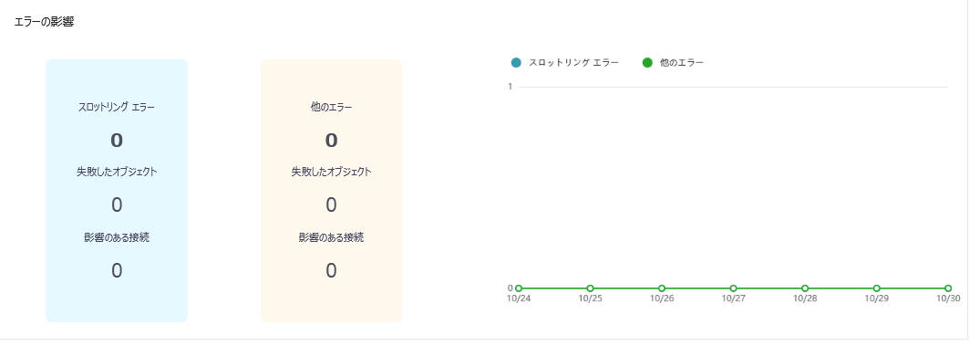Image resolution: width=980 pixels, height=346 pixels.
Task: Click the スロットリング エラー card title
Action: pyautogui.click(x=117, y=107)
